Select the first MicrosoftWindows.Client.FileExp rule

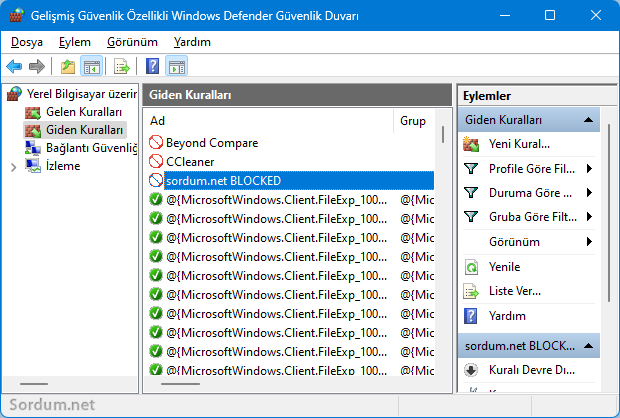(291, 200)
